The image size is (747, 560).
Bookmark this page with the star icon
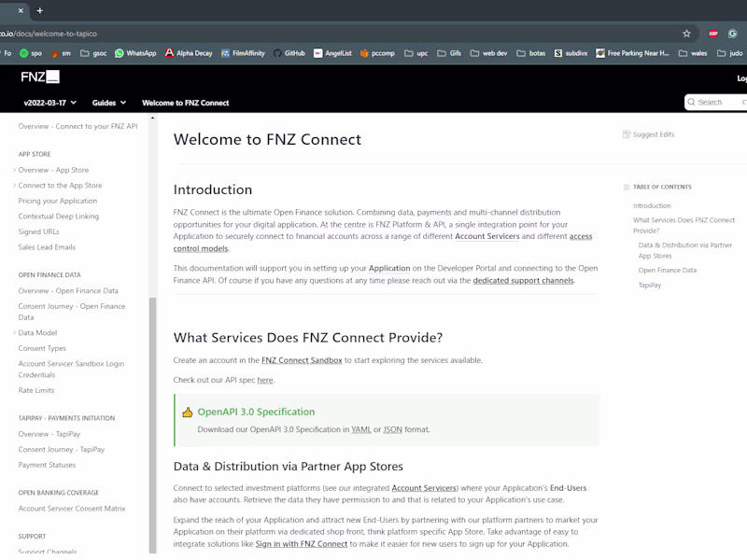click(687, 34)
